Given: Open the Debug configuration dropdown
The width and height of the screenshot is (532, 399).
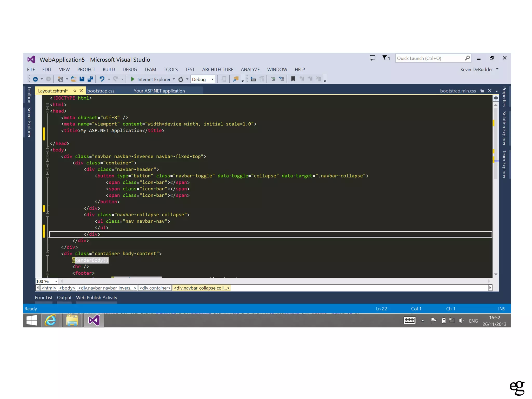Looking at the screenshot, I should (212, 79).
